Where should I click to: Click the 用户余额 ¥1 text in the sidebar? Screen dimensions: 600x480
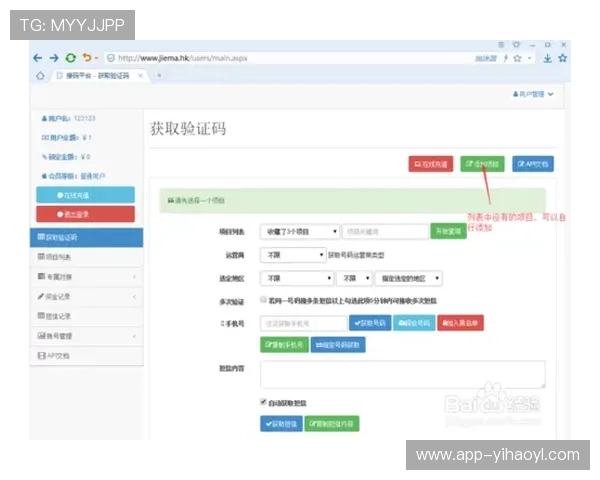67,137
